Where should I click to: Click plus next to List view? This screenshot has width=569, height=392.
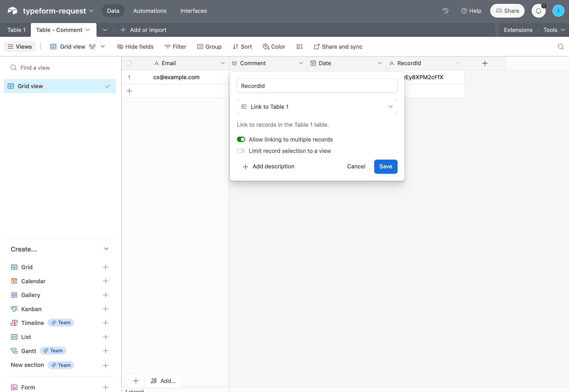[x=106, y=337]
